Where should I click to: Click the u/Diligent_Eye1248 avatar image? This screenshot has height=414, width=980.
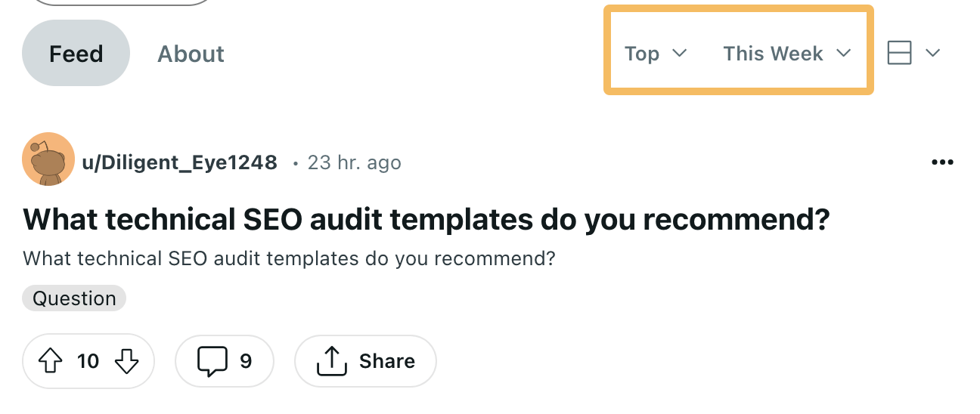coord(48,159)
